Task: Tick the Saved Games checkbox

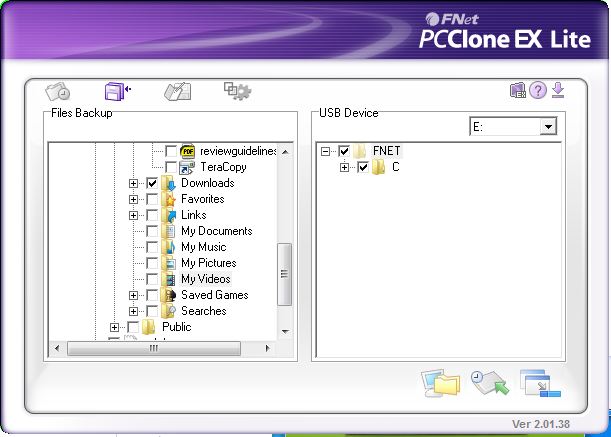Action: [x=152, y=295]
